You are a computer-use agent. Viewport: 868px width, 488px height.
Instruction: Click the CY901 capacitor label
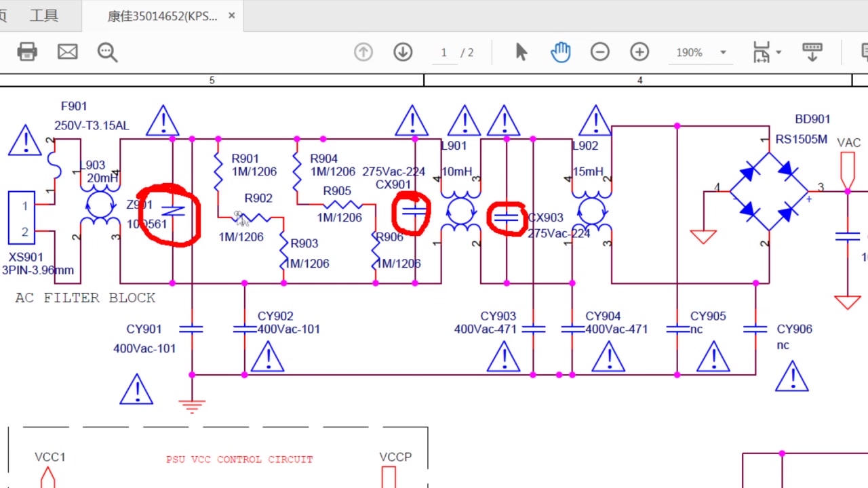pos(144,329)
